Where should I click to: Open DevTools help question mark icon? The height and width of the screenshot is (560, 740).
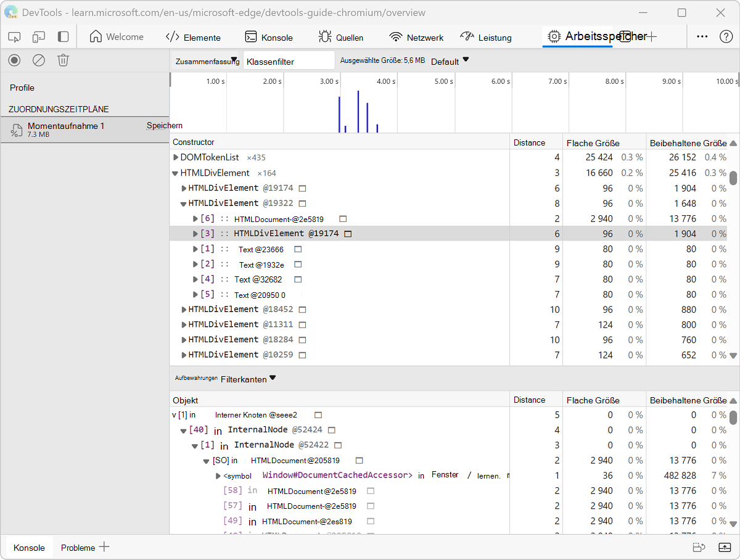tap(726, 37)
